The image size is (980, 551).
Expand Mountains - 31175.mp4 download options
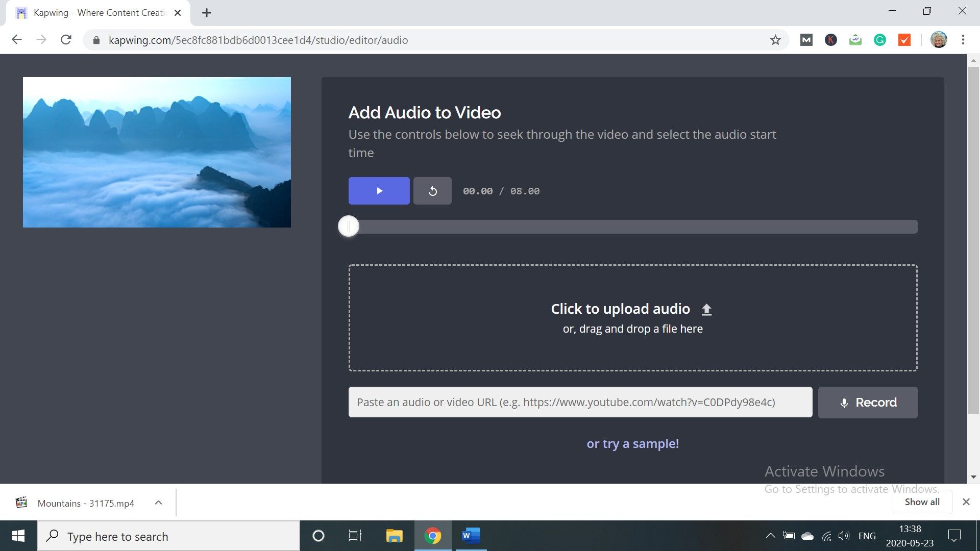[158, 503]
